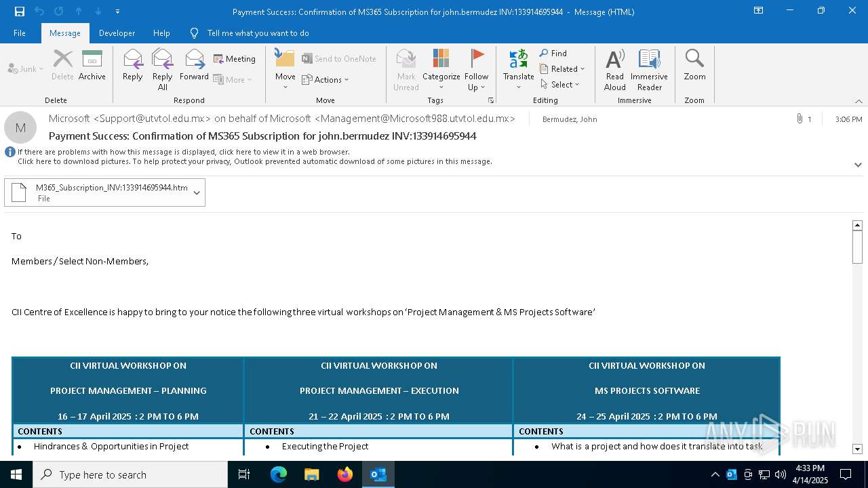Click Reply All
This screenshot has width=868, height=488.
coord(163,70)
